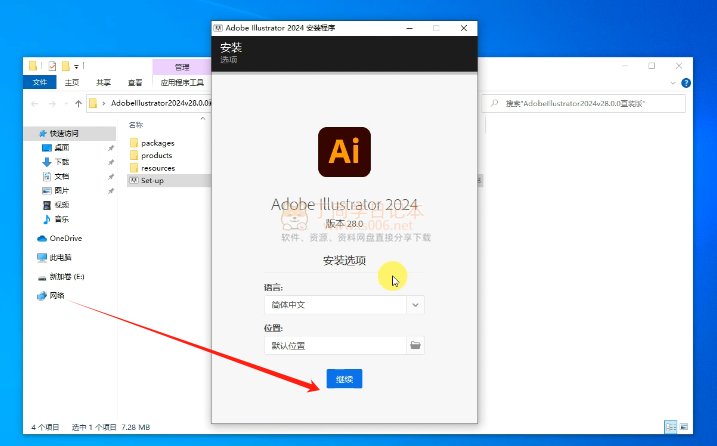Open 新加卷 (E:) drive in sidebar
The height and width of the screenshot is (446, 717).
(x=67, y=276)
